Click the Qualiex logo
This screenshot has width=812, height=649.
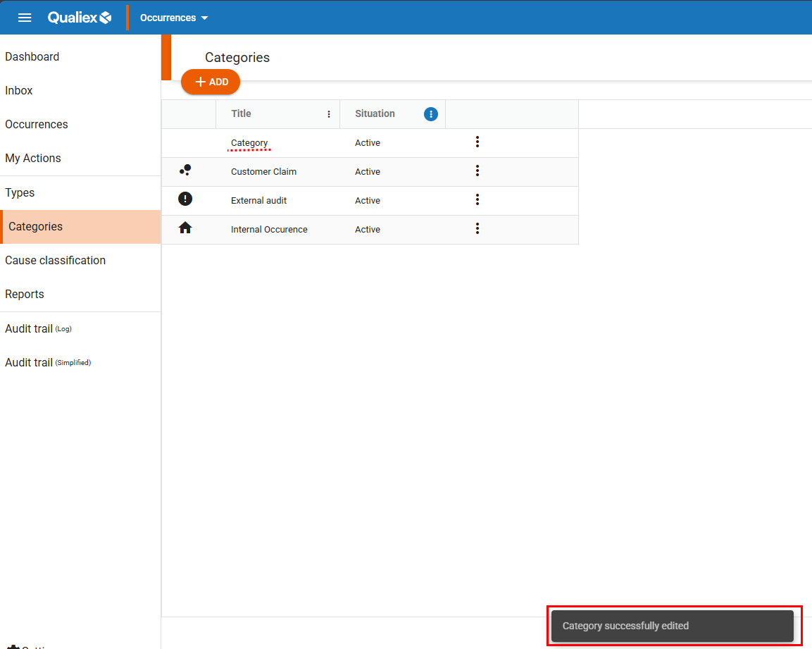tap(80, 18)
